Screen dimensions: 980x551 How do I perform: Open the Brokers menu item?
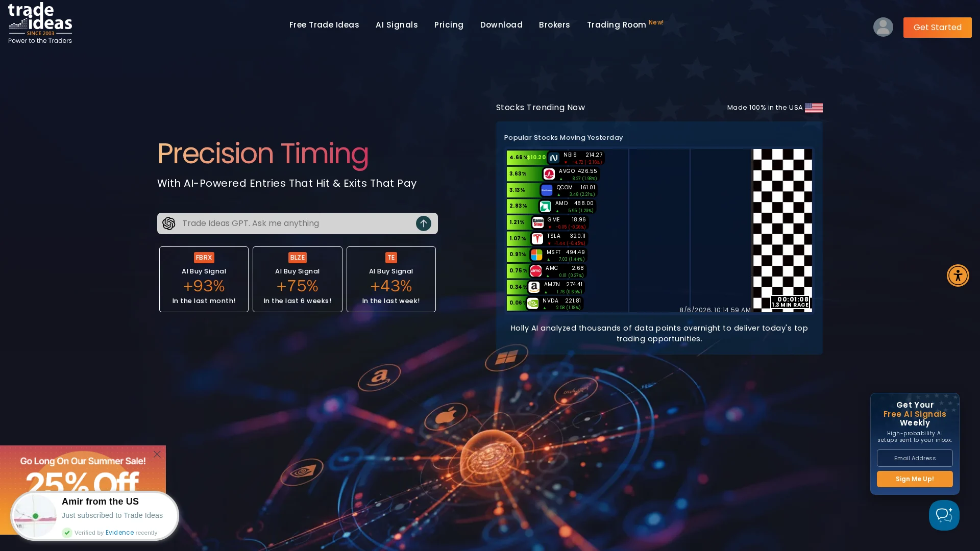(554, 25)
